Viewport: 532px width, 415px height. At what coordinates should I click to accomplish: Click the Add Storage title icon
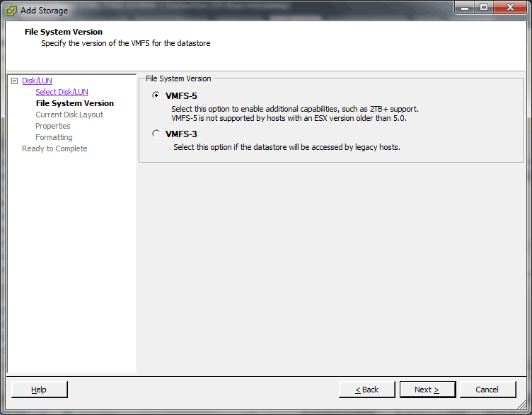pos(11,11)
